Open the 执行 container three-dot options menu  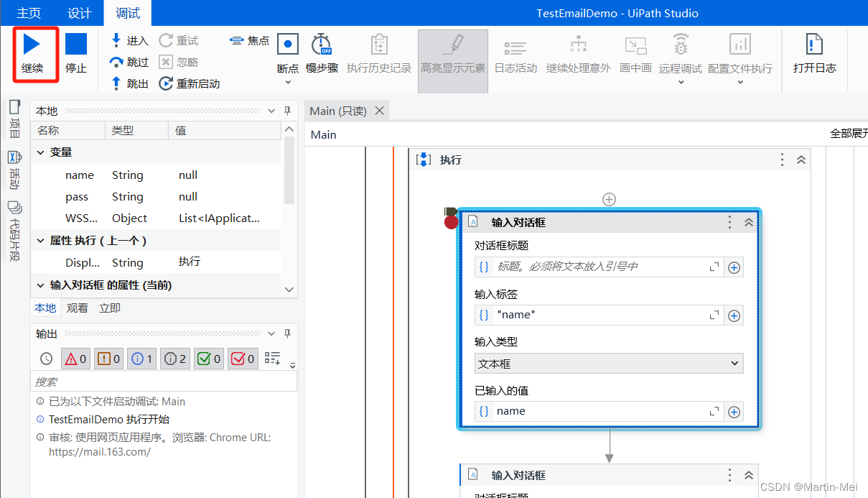(783, 160)
